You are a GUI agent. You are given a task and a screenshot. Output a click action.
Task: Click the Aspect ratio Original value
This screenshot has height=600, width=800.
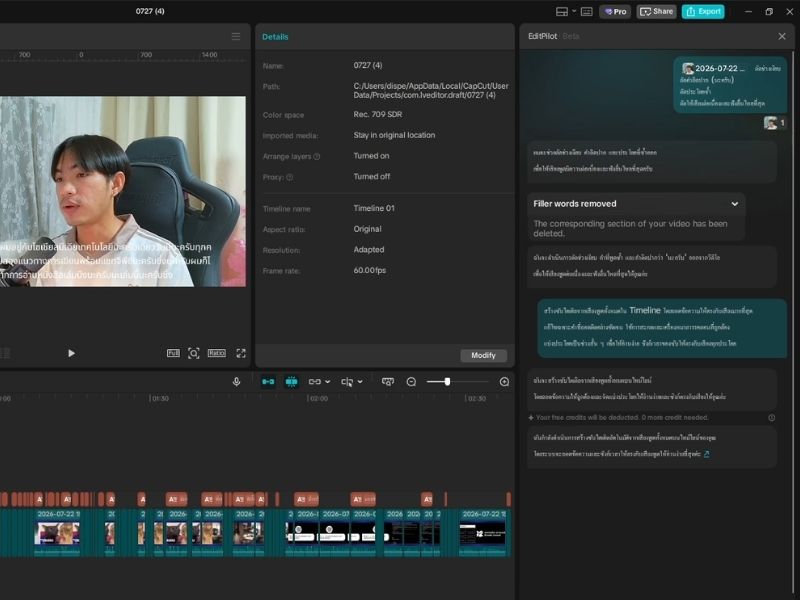tap(367, 229)
